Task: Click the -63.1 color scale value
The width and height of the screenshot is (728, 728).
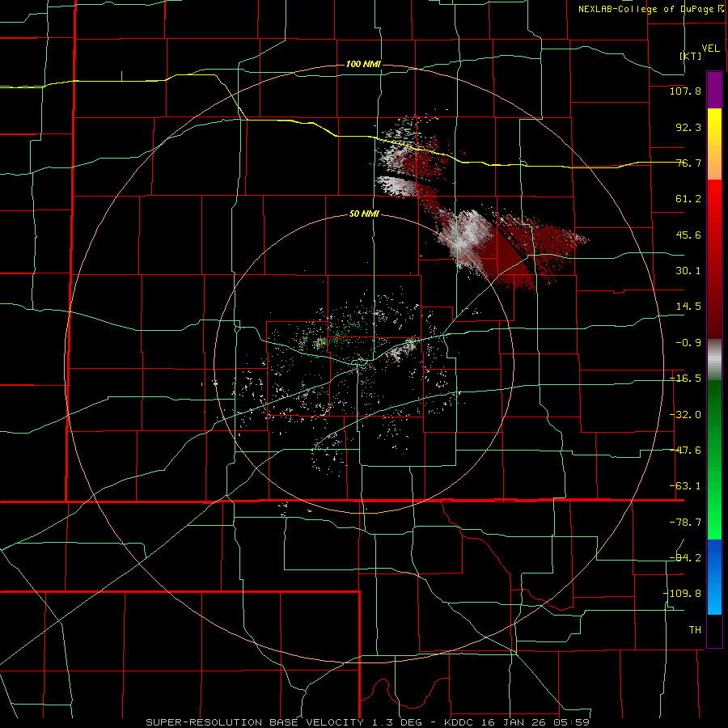Action: 685,486
